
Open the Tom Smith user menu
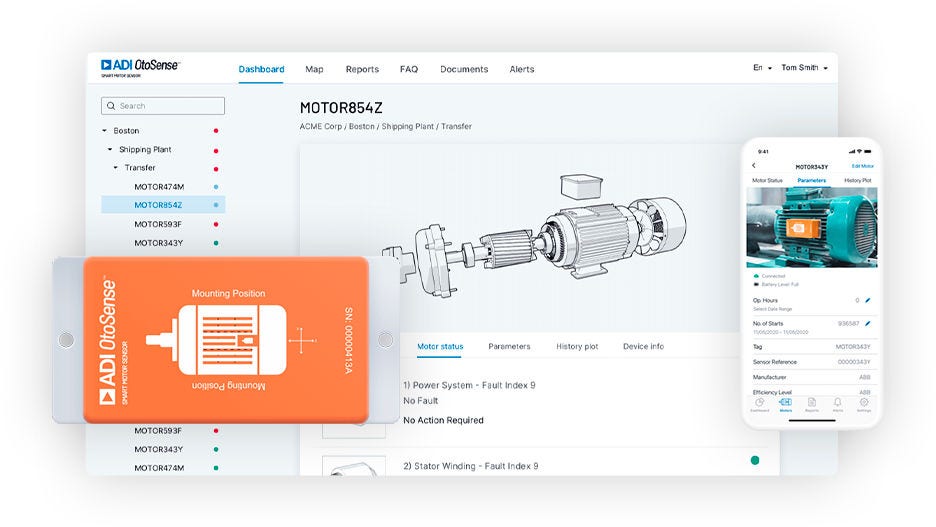click(x=804, y=67)
